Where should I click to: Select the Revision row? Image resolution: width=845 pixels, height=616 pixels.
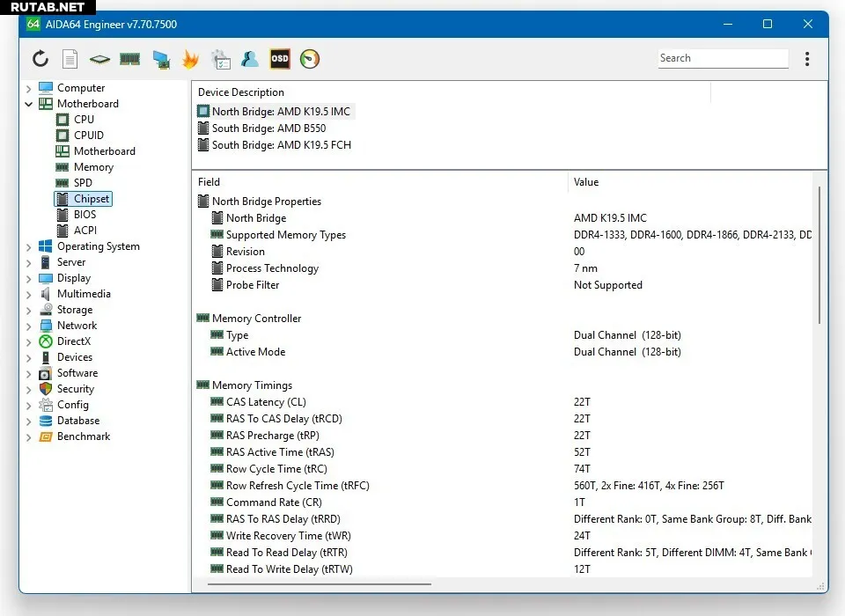click(503, 252)
